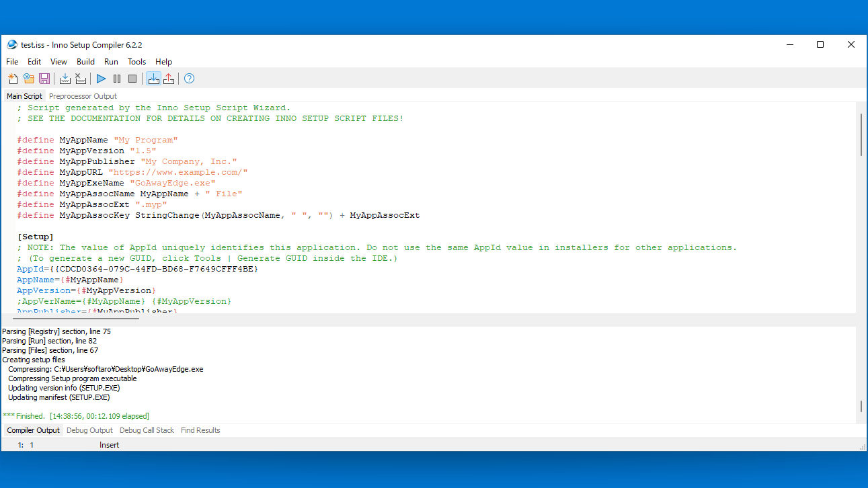Click the editor horizontal scrollbar thumb
Image resolution: width=868 pixels, height=488 pixels.
[x=76, y=318]
